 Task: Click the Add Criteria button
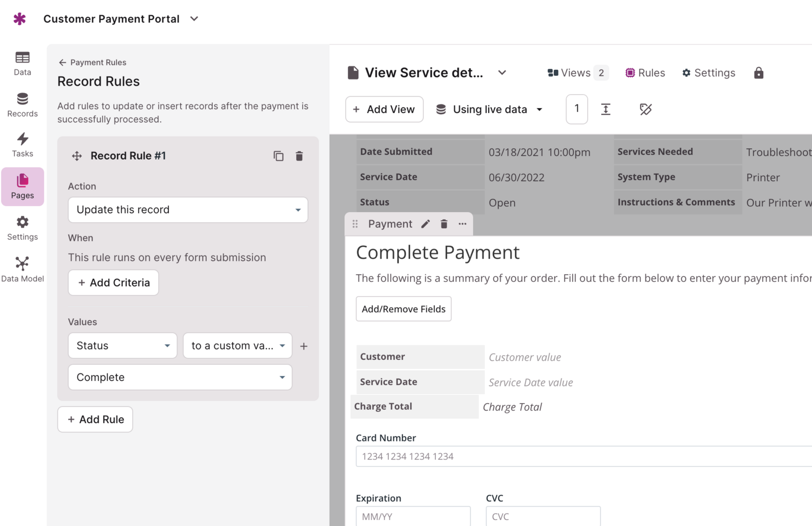tap(113, 282)
